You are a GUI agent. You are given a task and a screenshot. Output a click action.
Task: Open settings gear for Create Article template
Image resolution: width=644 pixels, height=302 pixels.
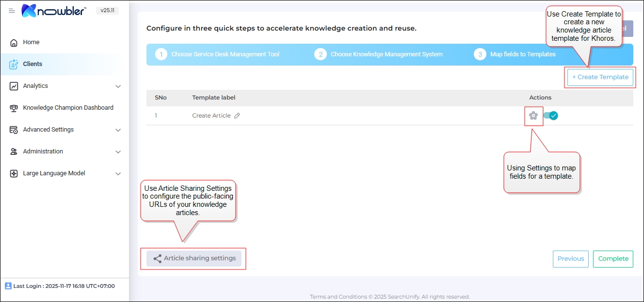pyautogui.click(x=533, y=116)
